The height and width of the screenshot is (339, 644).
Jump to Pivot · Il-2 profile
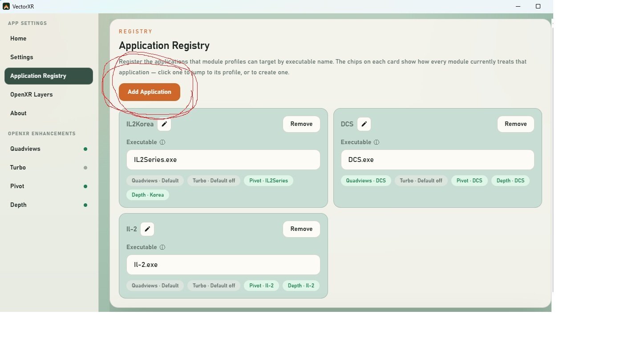point(261,286)
